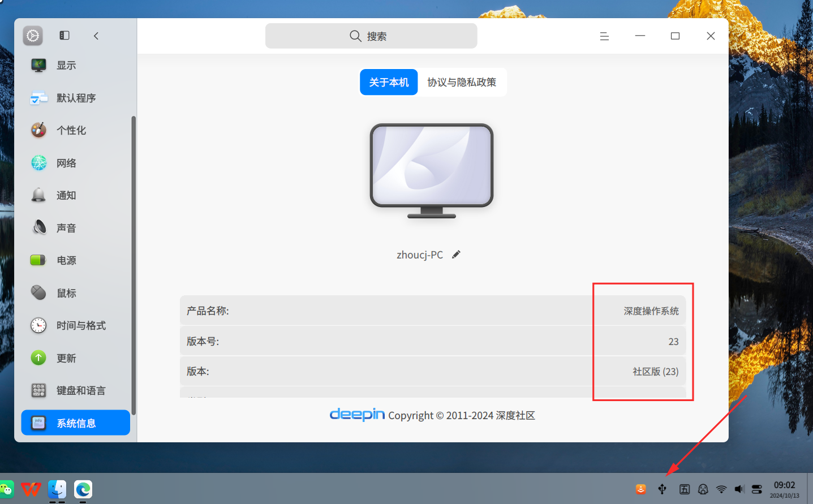Click the volume speaker tray icon
This screenshot has width=813, height=504.
[x=739, y=489]
